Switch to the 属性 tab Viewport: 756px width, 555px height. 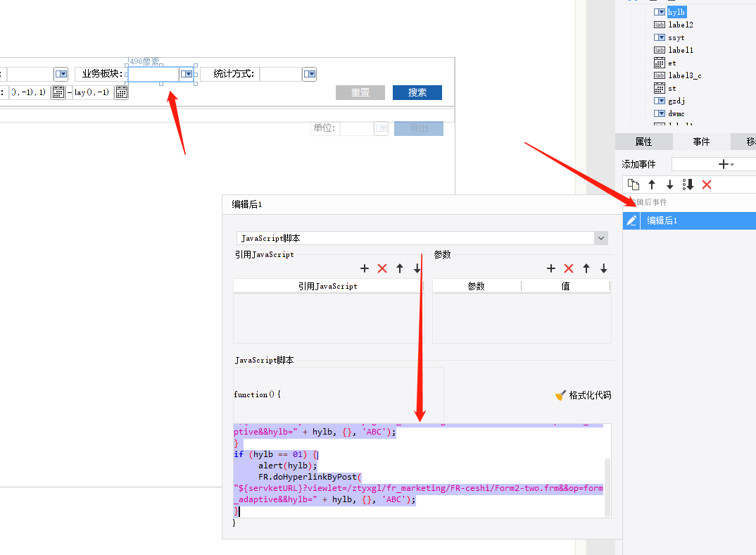tap(643, 142)
